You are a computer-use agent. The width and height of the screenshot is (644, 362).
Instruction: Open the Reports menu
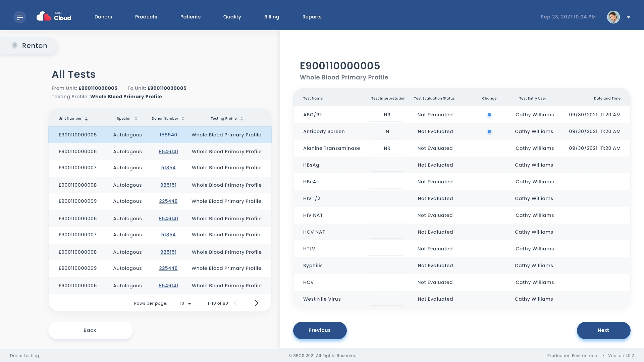(x=312, y=17)
